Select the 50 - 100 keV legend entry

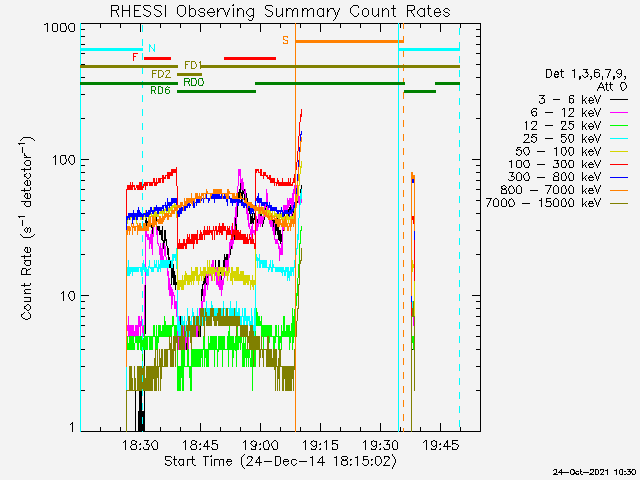coord(572,151)
